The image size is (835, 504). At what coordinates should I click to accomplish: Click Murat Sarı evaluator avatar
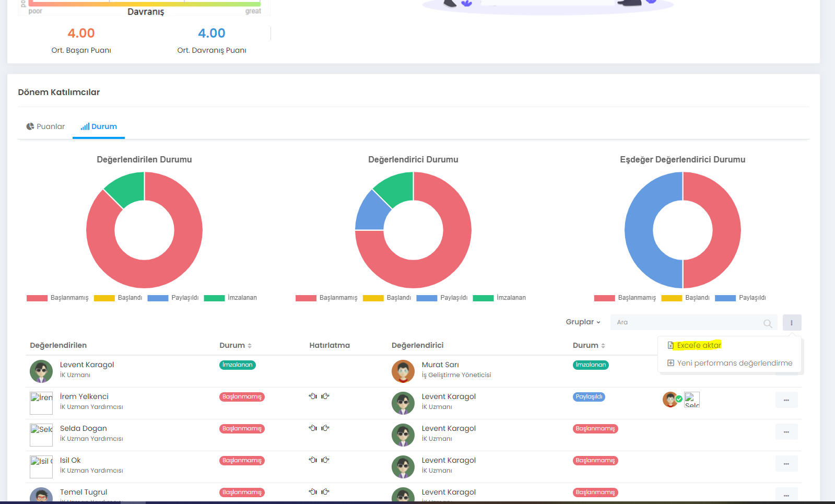(x=403, y=371)
